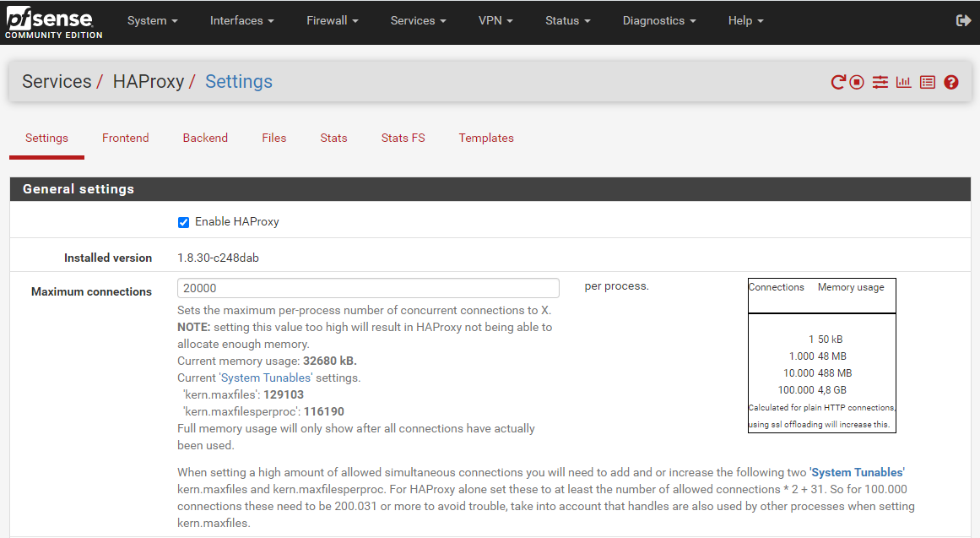
Task: Click the Installed version label
Action: coord(108,258)
